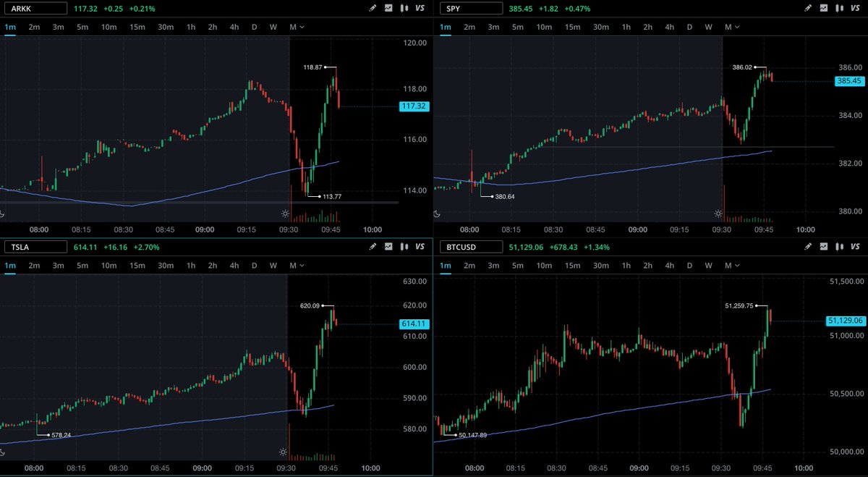Click the moon pre-market icon on ARKK chart
The width and height of the screenshot is (868, 477).
click(3, 214)
